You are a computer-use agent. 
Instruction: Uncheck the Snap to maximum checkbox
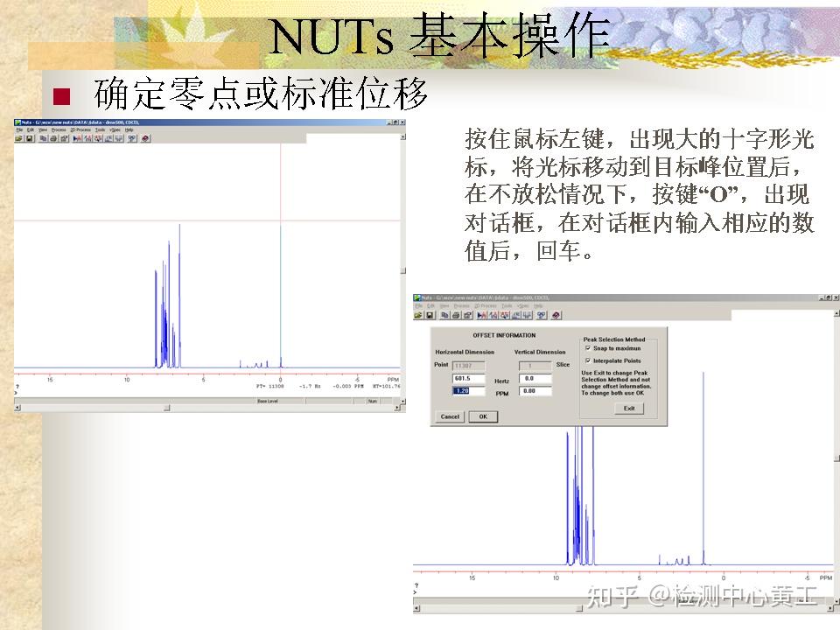pyautogui.click(x=587, y=347)
